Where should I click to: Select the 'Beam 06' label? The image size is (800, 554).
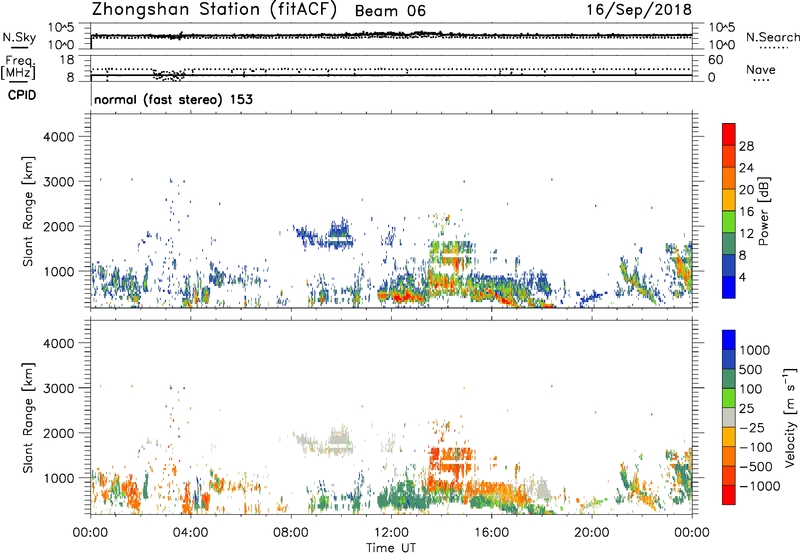390,11
